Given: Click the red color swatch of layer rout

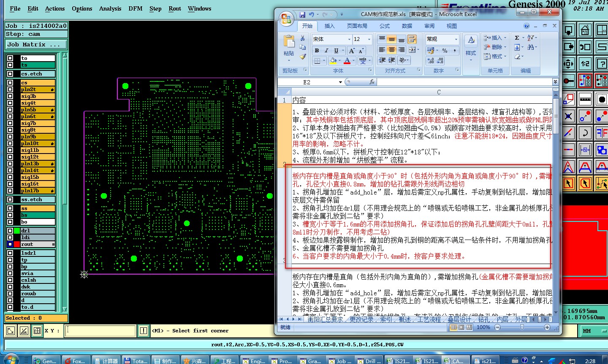Looking at the screenshot, I should pyautogui.click(x=17, y=244).
